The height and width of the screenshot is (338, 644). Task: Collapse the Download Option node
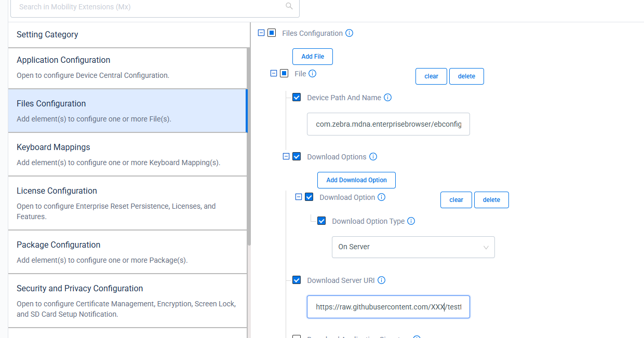point(299,197)
